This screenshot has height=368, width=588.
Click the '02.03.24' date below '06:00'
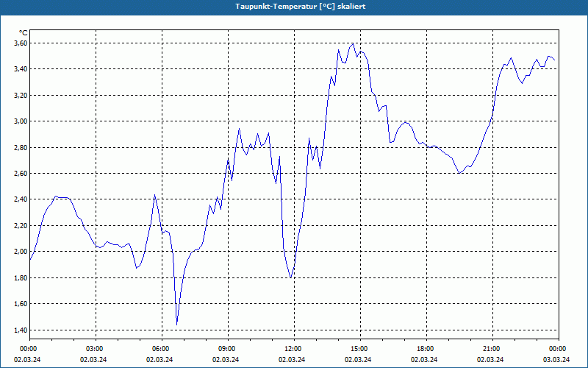159,359
